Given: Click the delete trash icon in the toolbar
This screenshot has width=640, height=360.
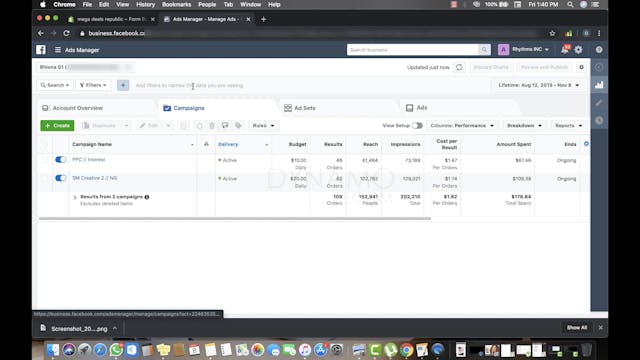Looking at the screenshot, I should pos(212,126).
